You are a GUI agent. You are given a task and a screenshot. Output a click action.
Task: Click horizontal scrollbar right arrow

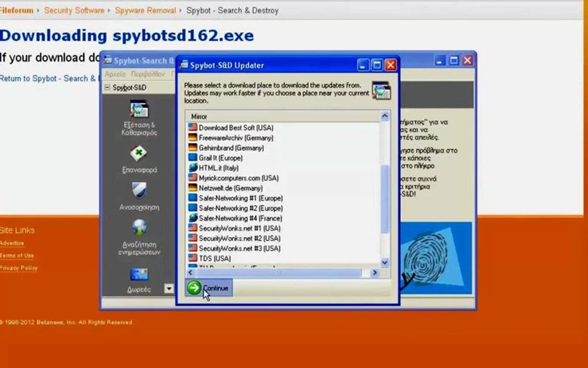[x=374, y=272]
